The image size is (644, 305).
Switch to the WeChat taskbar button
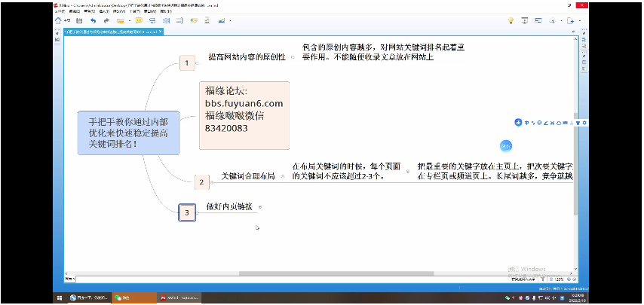coord(134,298)
